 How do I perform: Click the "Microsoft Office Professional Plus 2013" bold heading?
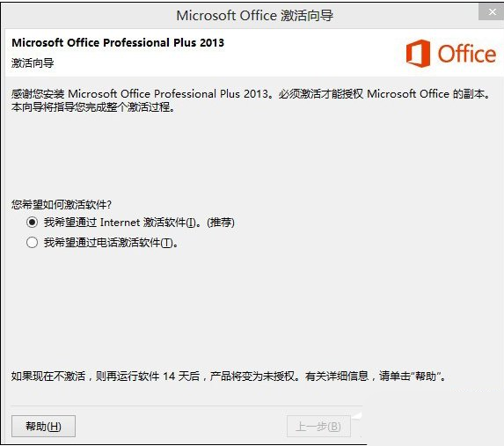coord(118,43)
